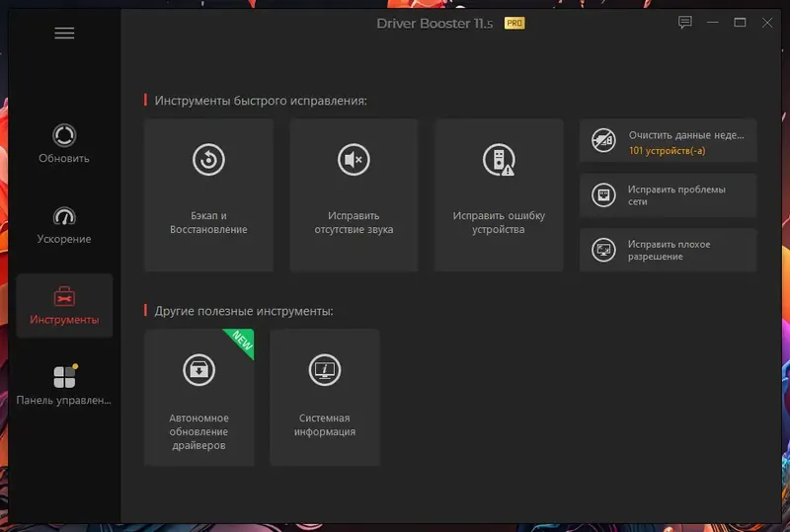790x532 pixels.
Task: Open Исправить отсутствие звука label
Action: tap(354, 222)
